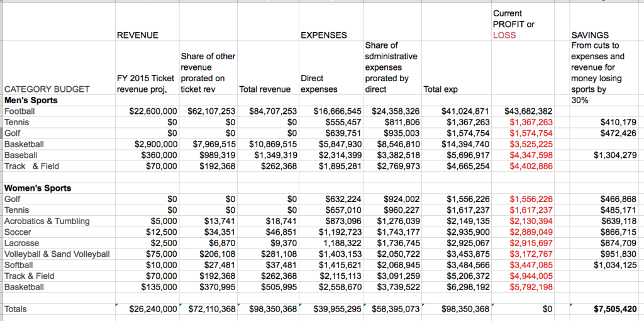The width and height of the screenshot is (644, 321).
Task: Select total savings $7,505,420
Action: (614, 309)
